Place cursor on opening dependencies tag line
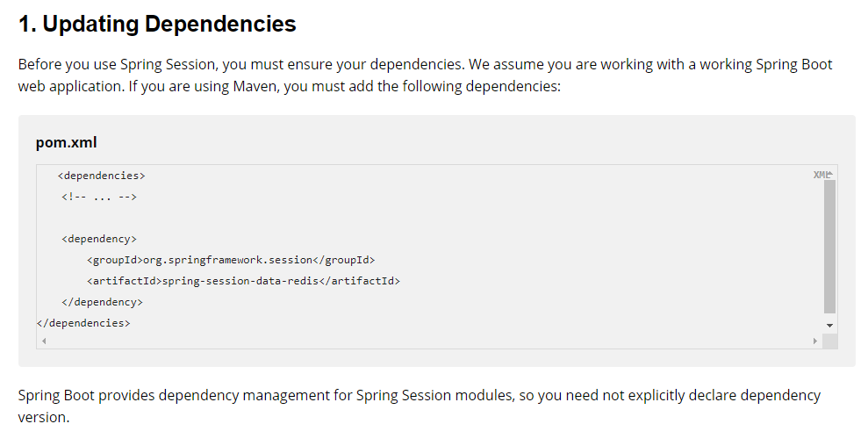 tap(101, 176)
